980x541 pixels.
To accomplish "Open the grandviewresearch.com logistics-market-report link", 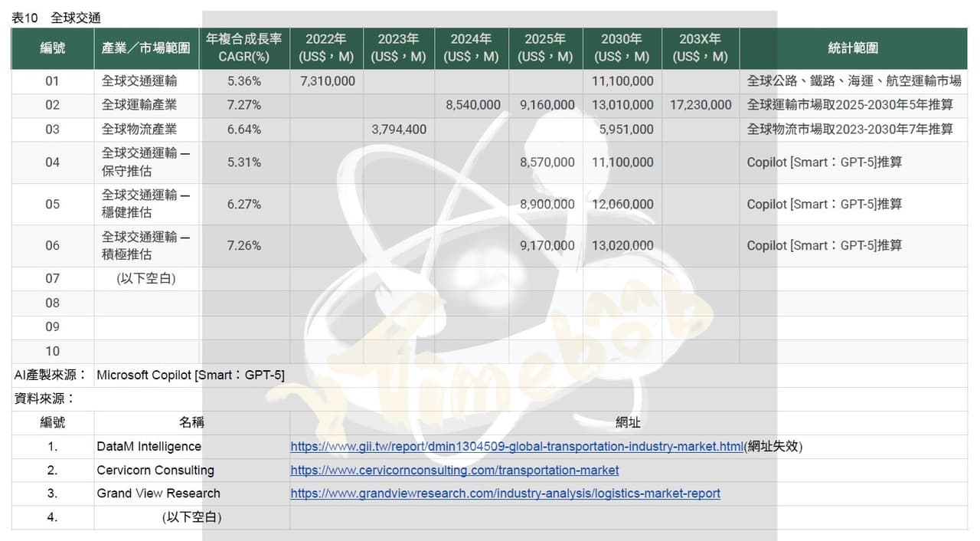I will pyautogui.click(x=505, y=493).
